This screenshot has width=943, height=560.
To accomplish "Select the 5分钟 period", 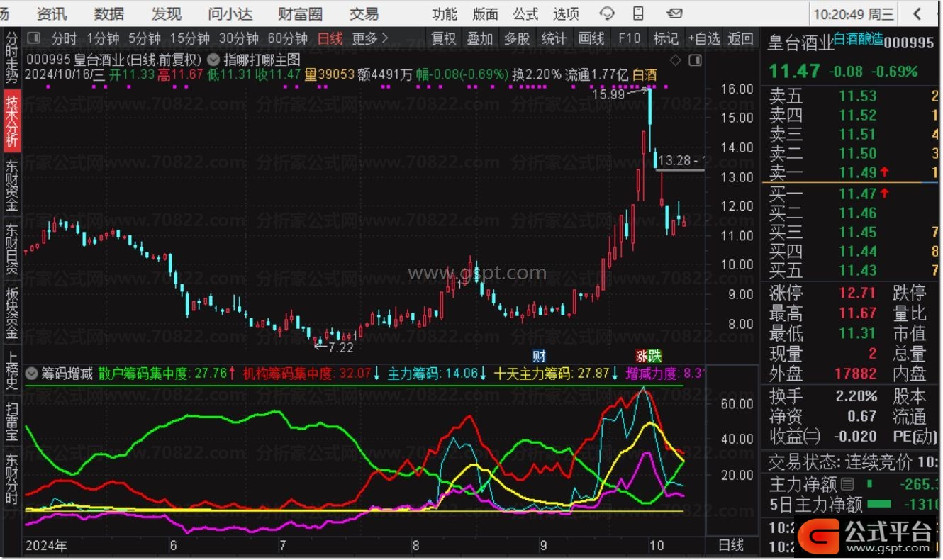I will (145, 38).
